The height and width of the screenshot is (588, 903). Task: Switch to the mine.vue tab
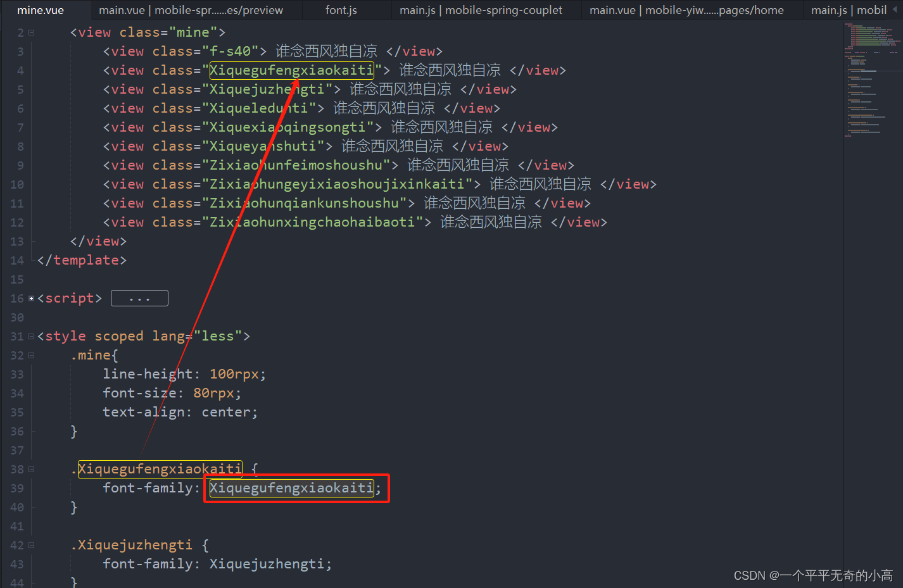tap(41, 10)
